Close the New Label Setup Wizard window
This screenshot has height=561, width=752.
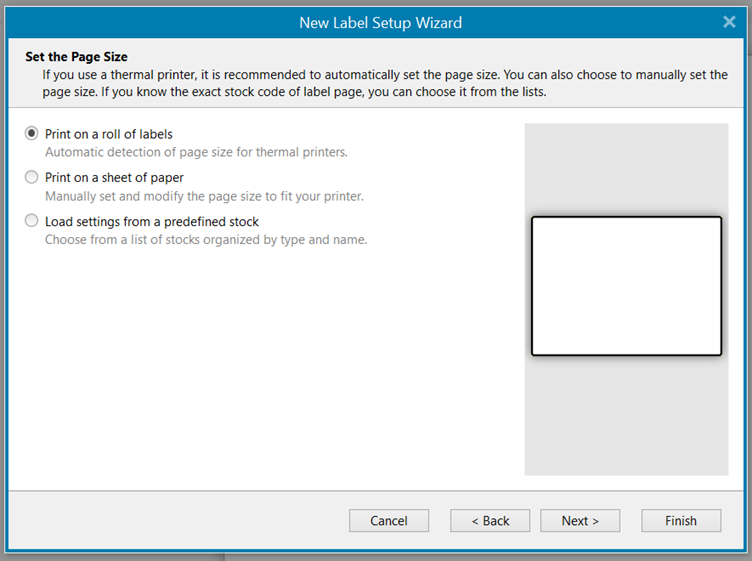pos(729,22)
